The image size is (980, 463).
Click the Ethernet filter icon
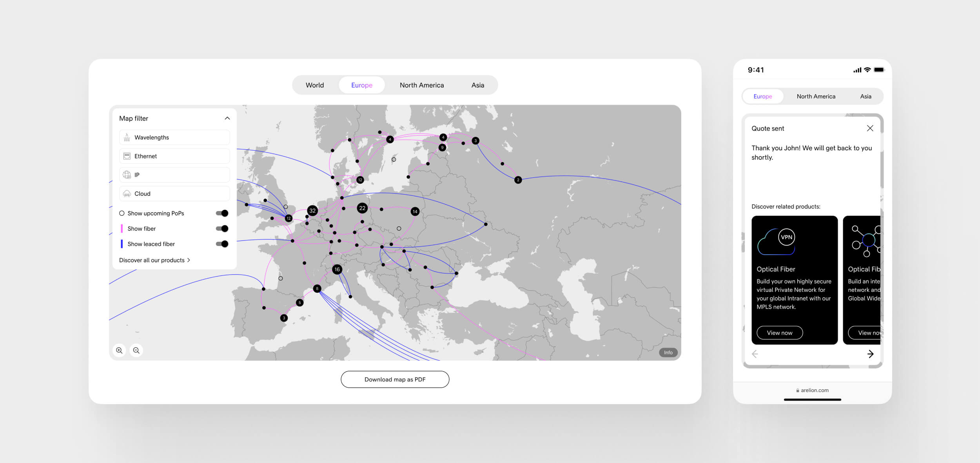click(x=127, y=156)
